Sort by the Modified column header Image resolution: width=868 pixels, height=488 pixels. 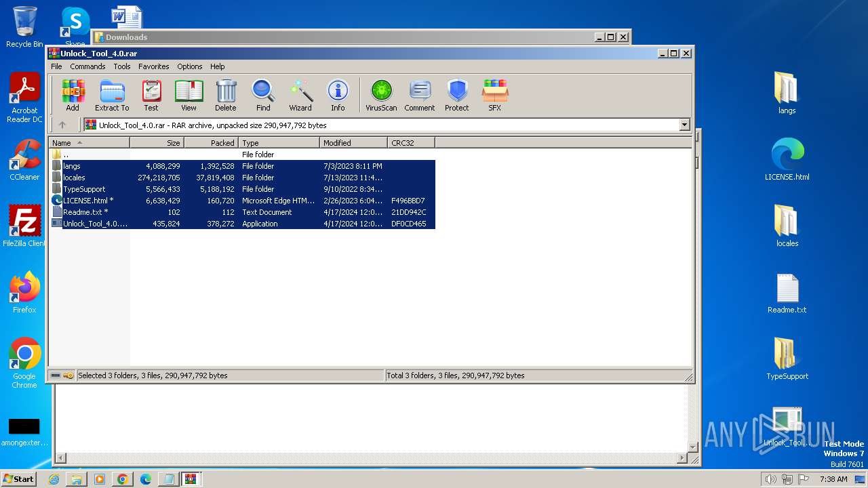click(x=353, y=143)
